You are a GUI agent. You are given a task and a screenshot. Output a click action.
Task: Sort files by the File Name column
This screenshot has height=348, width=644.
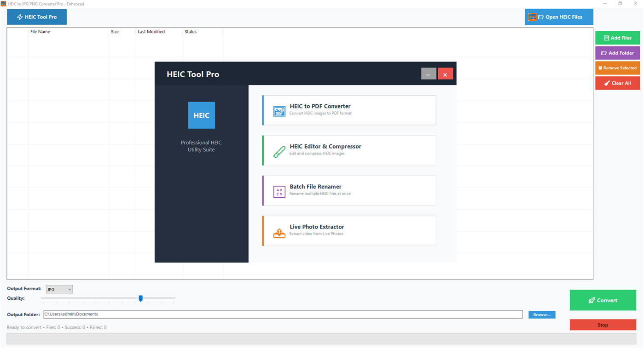pos(41,32)
